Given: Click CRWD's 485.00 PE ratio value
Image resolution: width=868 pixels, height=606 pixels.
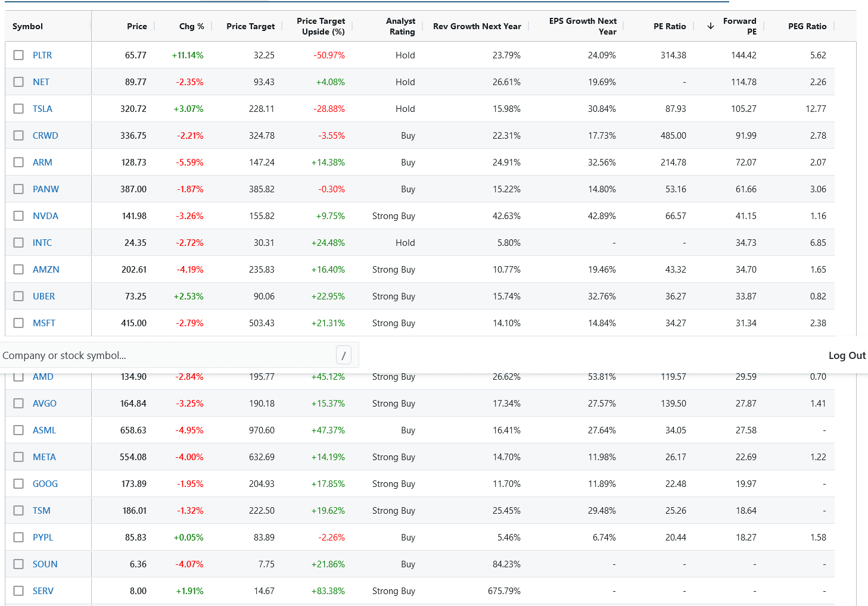Looking at the screenshot, I should [673, 135].
